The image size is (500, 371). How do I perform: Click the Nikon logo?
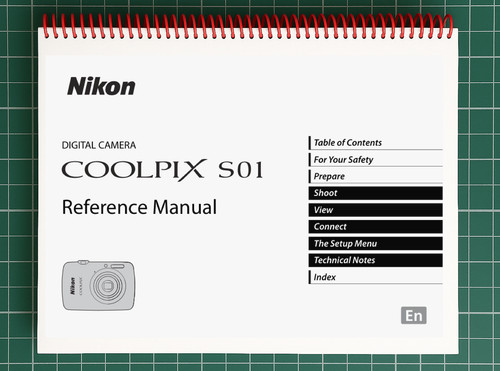(x=101, y=86)
